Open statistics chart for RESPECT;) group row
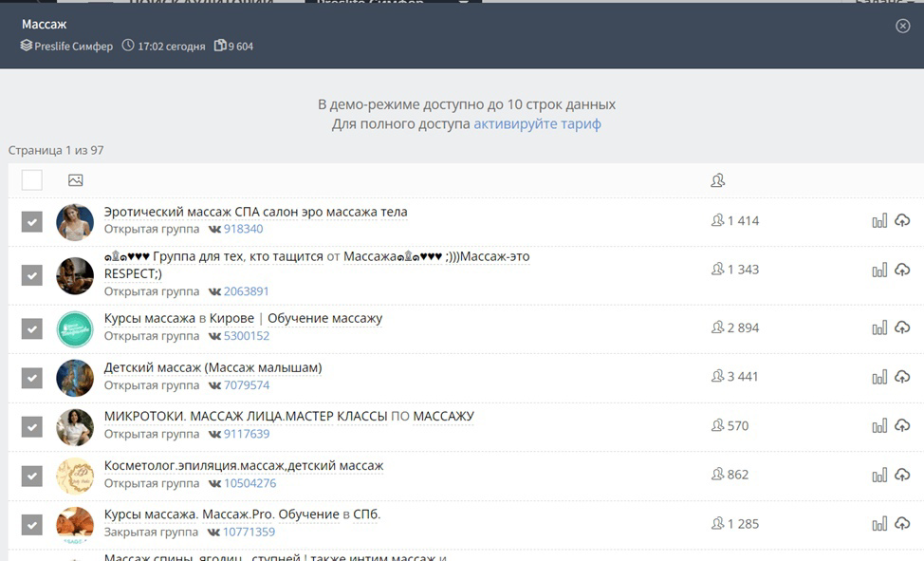This screenshot has height=561, width=924. (x=879, y=271)
